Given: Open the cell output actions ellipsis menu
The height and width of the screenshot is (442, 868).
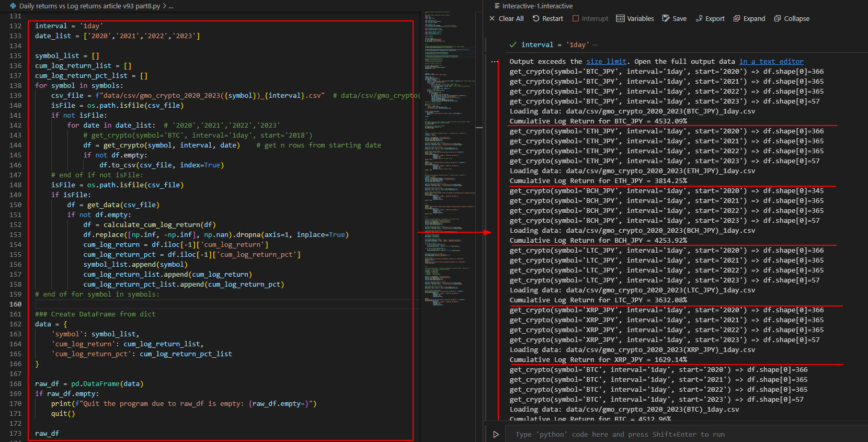Looking at the screenshot, I should 495,61.
